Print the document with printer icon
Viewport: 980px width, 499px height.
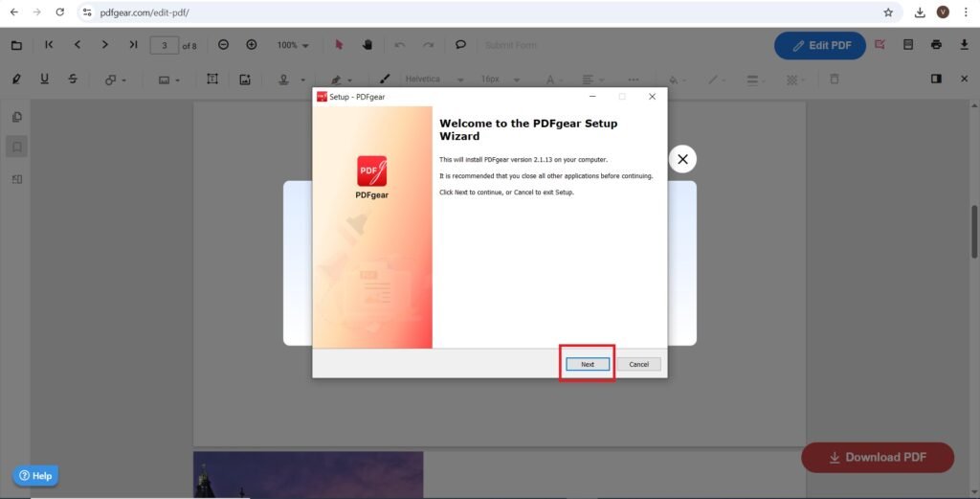pos(936,45)
